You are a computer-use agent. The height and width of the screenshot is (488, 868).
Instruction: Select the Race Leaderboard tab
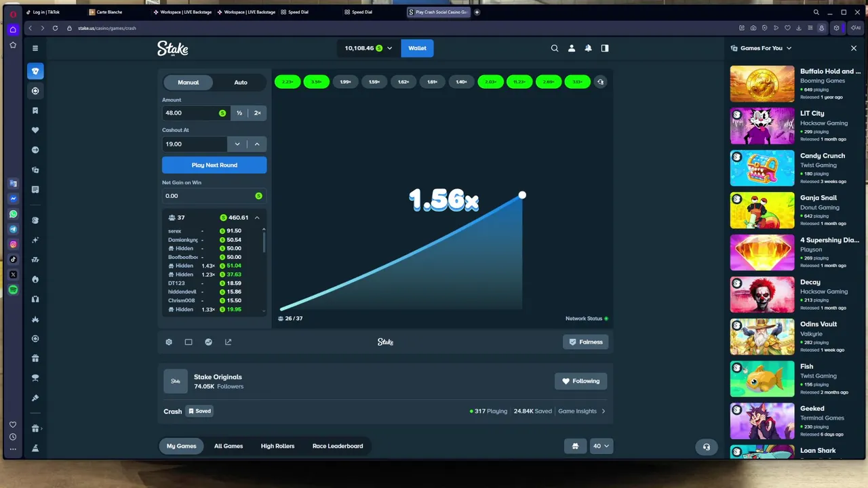pyautogui.click(x=338, y=446)
